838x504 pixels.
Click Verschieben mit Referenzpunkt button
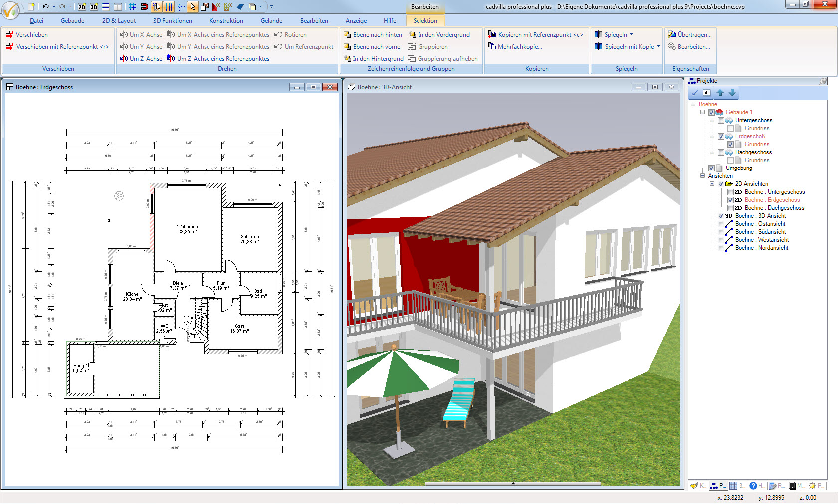click(x=57, y=47)
